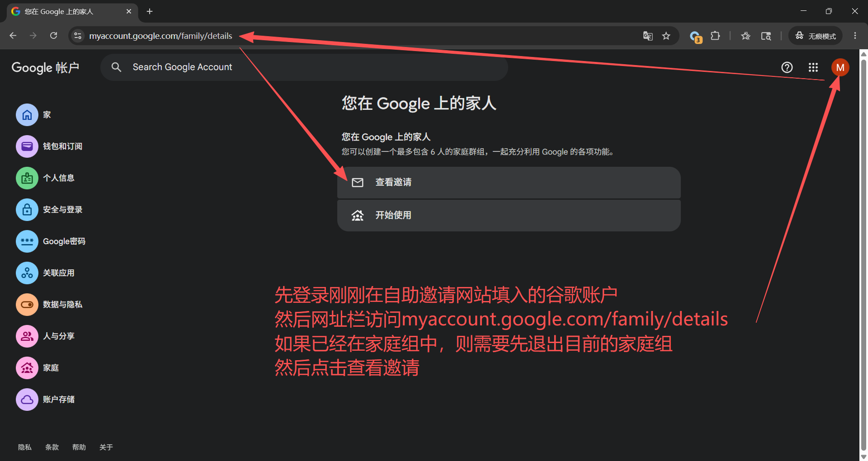This screenshot has width=868, height=461.
Task: Open site information icon in address bar
Action: click(78, 36)
